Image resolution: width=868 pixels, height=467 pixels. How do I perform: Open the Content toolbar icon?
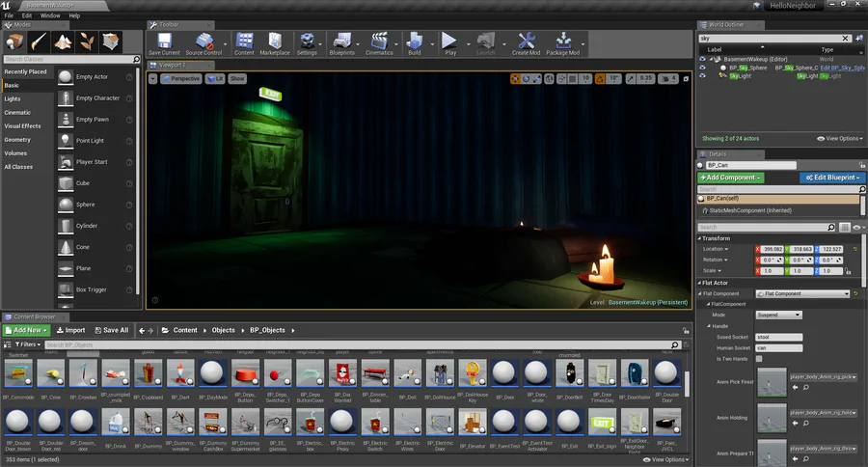[x=244, y=43]
